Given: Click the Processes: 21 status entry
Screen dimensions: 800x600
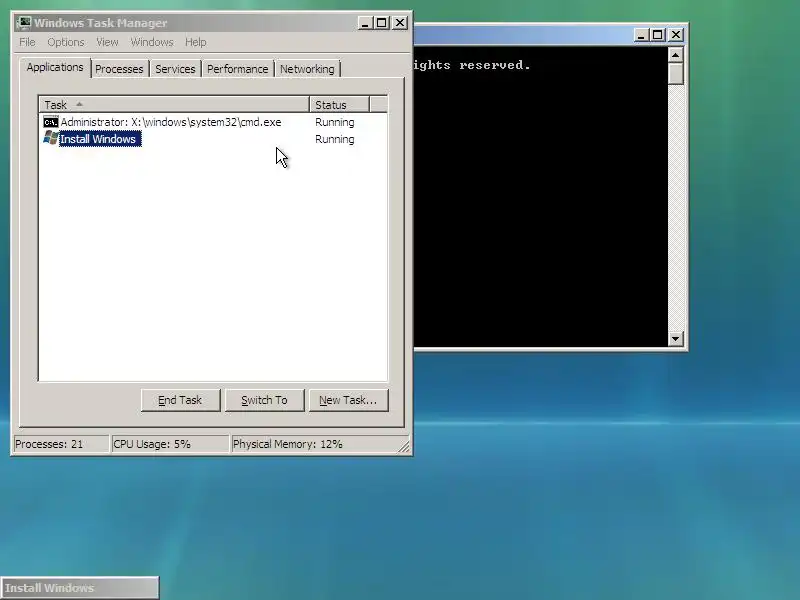Looking at the screenshot, I should coord(61,444).
